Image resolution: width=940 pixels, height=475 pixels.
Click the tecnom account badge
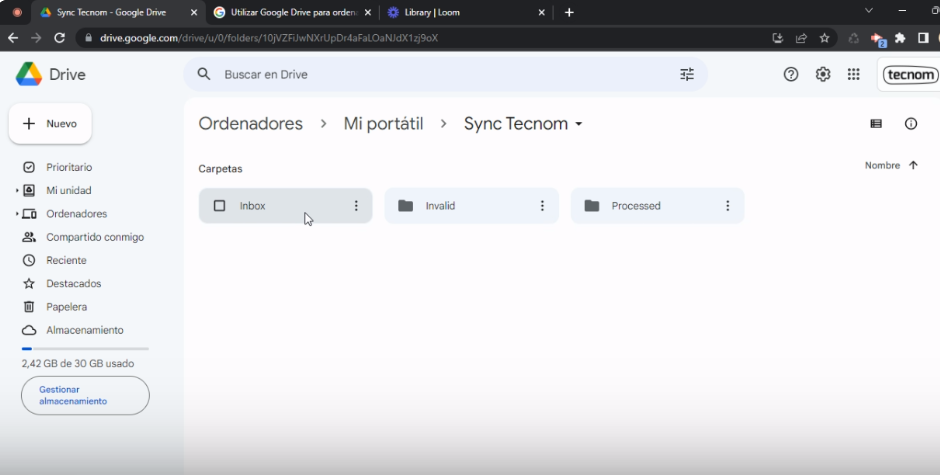[x=910, y=75]
